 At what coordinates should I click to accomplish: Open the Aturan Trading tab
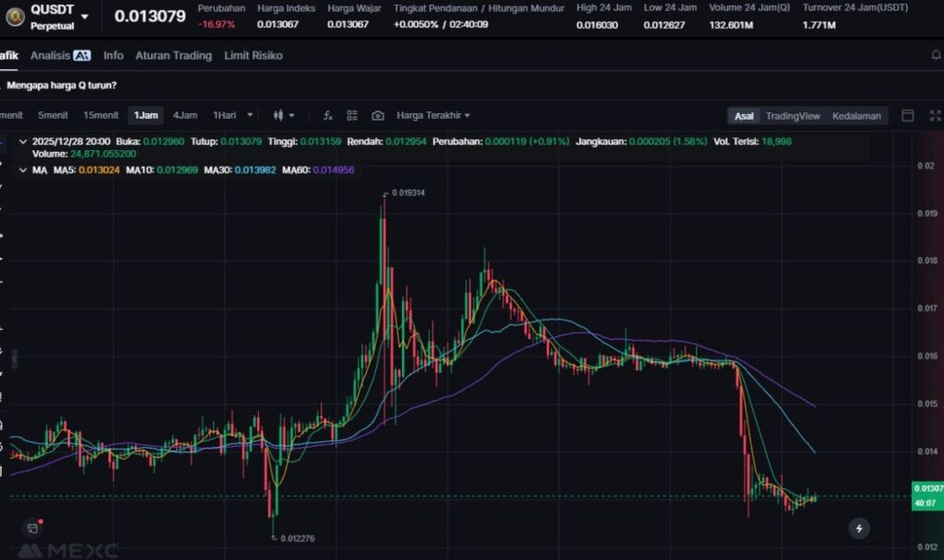tap(173, 55)
